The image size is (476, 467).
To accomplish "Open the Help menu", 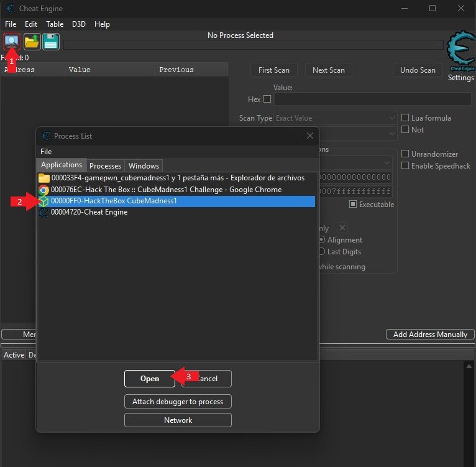I will coord(102,24).
